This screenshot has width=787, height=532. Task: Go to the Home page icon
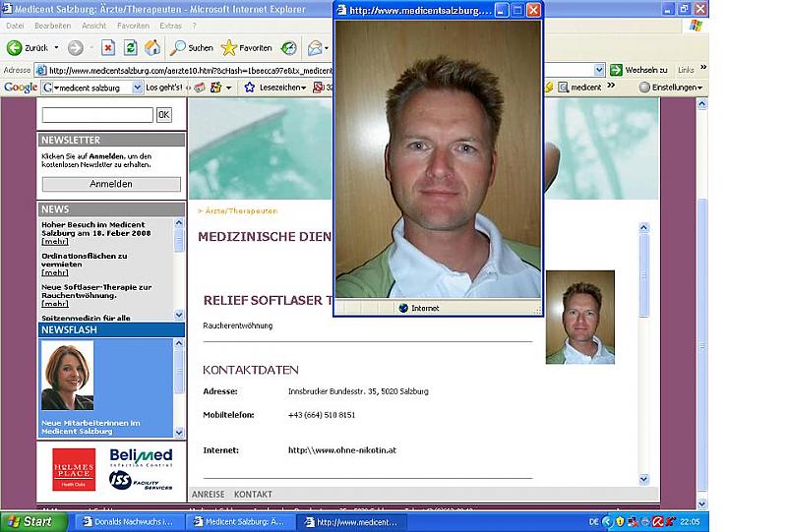coord(152,47)
